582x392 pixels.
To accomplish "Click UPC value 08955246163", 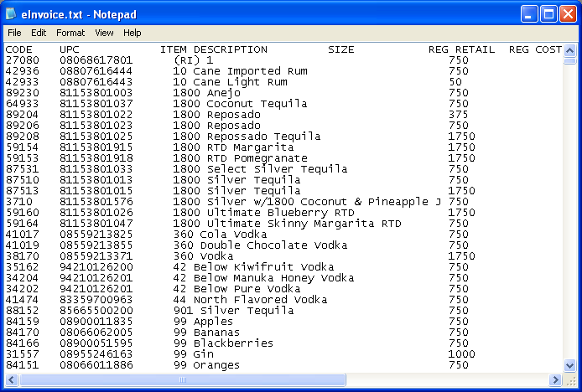I will (x=96, y=353).
